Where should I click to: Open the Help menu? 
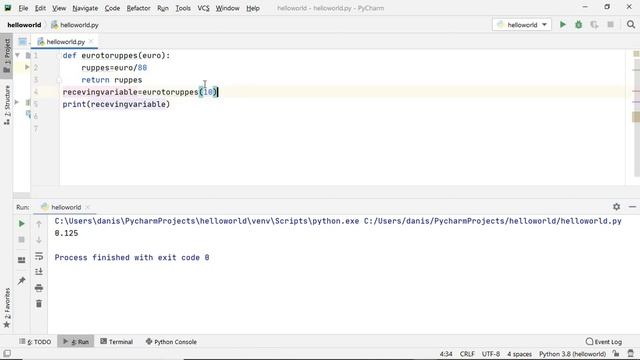[253, 8]
